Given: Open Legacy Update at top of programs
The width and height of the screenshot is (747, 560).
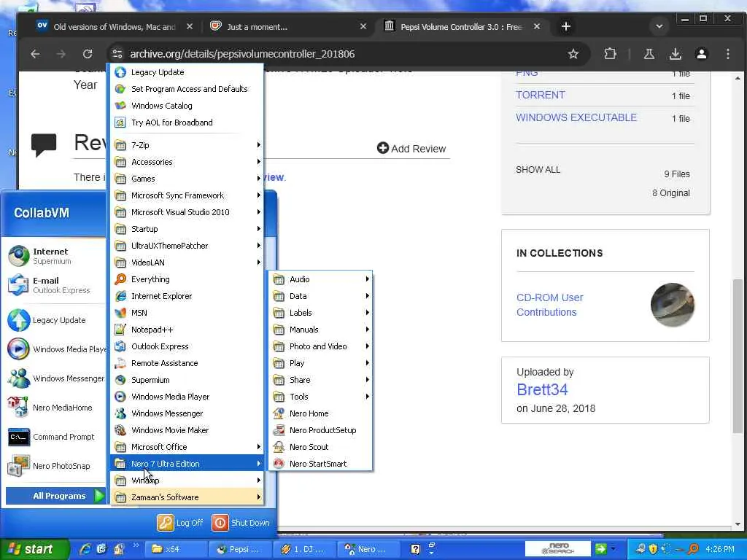Looking at the screenshot, I should point(187,72).
